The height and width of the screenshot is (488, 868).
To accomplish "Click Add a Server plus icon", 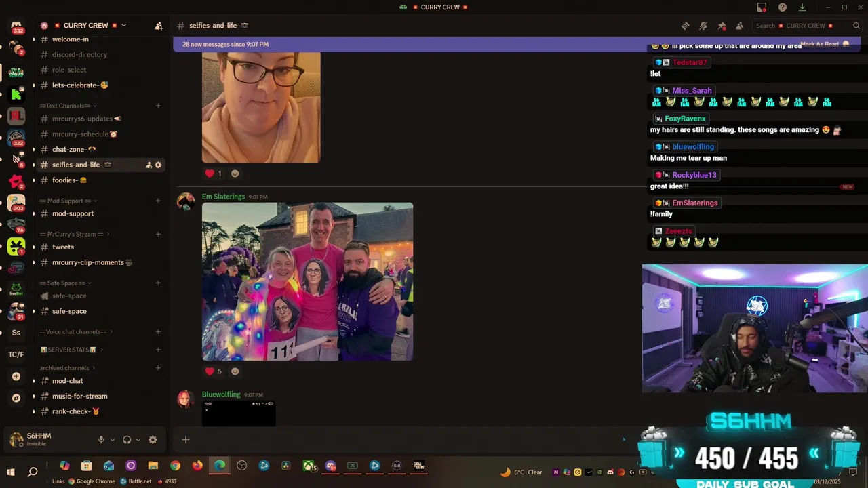I will click(x=16, y=376).
